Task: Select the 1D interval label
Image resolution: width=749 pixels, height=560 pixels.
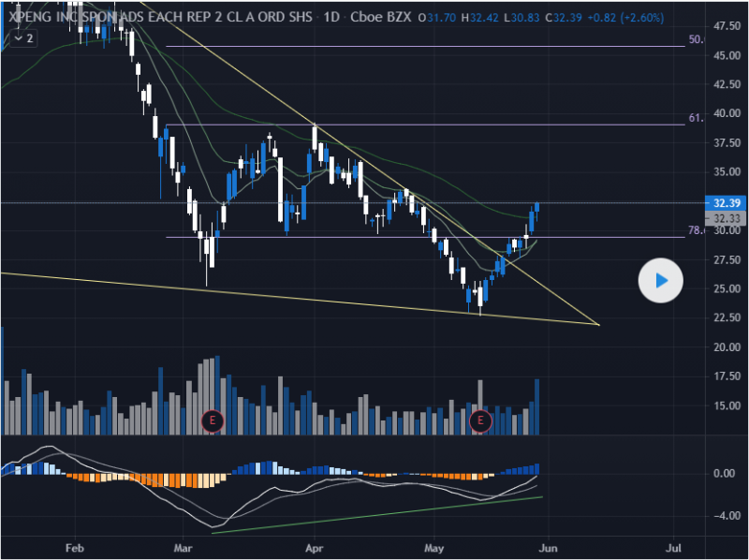Action: click(331, 18)
